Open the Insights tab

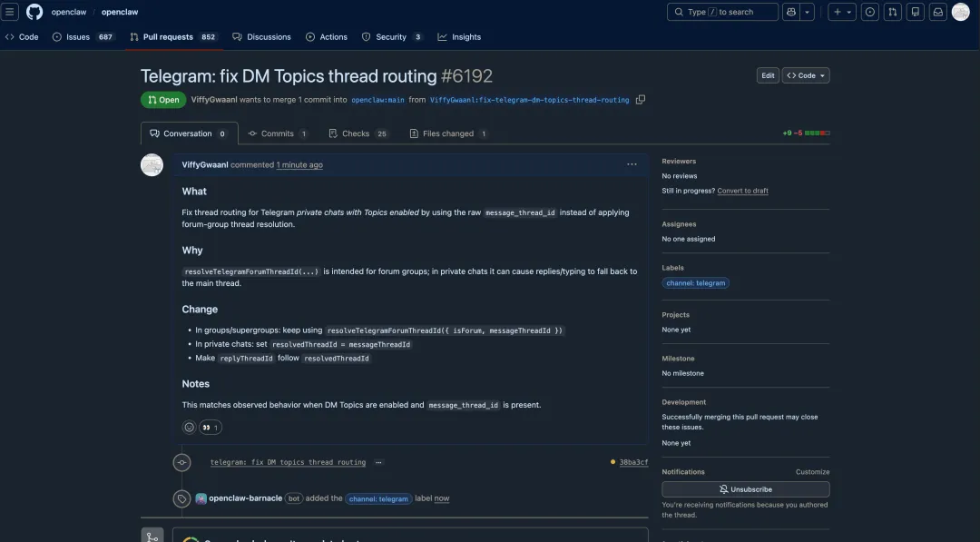459,37
